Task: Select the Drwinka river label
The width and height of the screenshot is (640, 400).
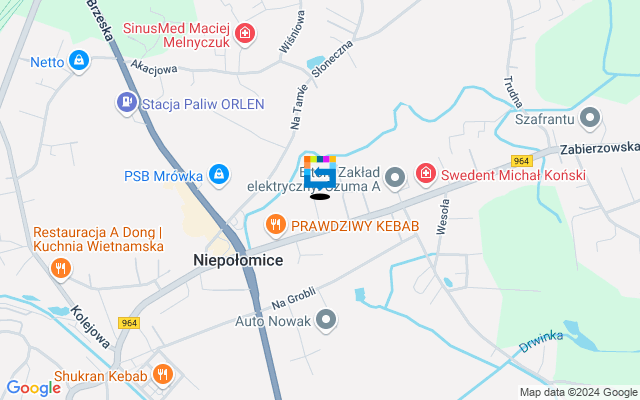Action: 541,342
